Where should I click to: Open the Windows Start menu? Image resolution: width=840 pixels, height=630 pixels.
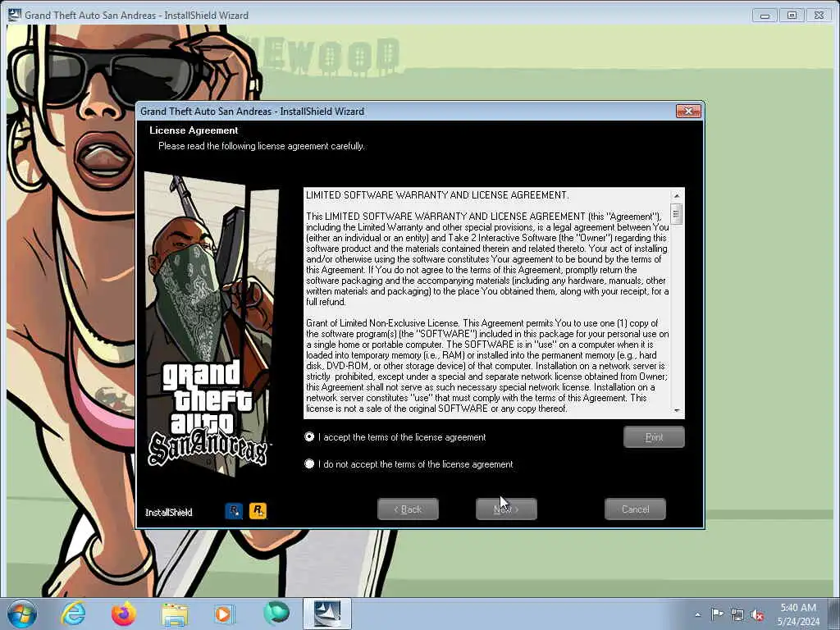coord(22,614)
